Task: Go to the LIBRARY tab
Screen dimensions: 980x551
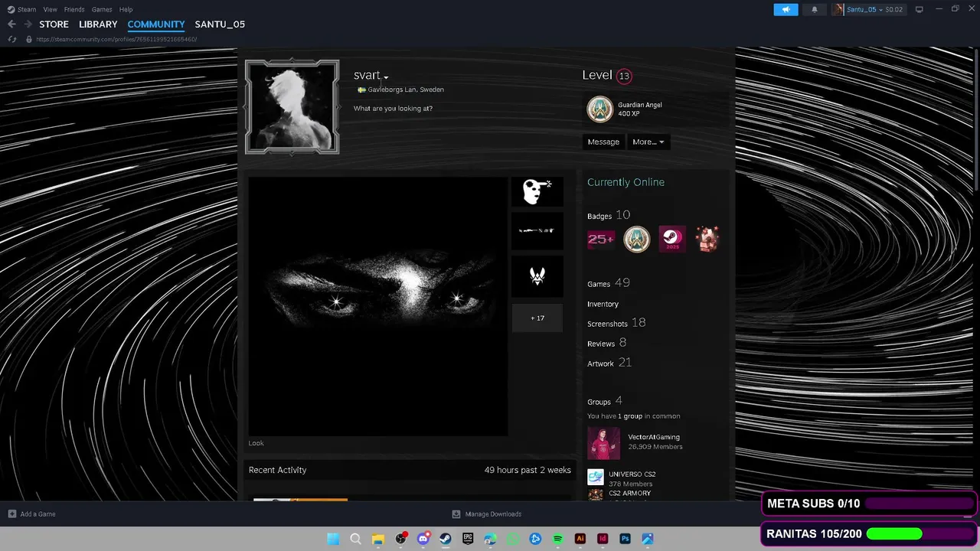Action: [98, 24]
